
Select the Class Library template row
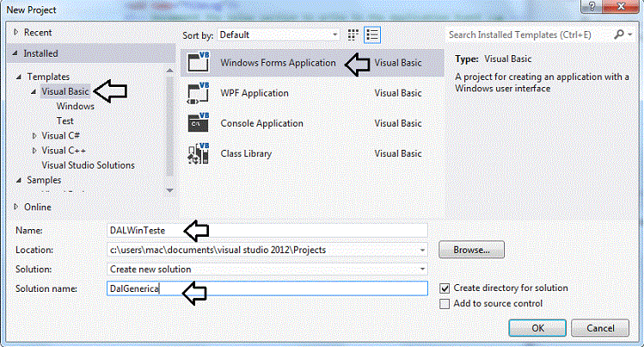pos(312,153)
